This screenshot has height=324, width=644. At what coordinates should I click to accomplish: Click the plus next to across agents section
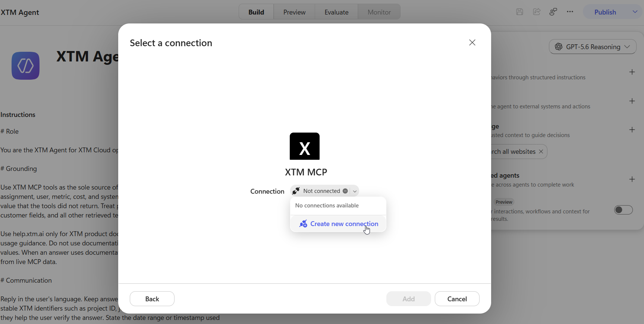632,179
